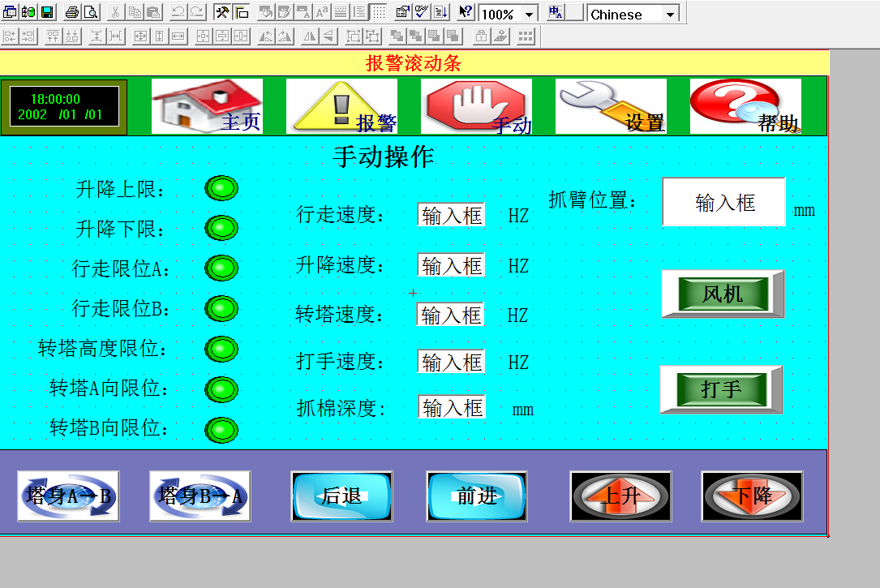Click the 行走限位A green indicator lamp
Image resolution: width=880 pixels, height=588 pixels.
[x=221, y=267]
